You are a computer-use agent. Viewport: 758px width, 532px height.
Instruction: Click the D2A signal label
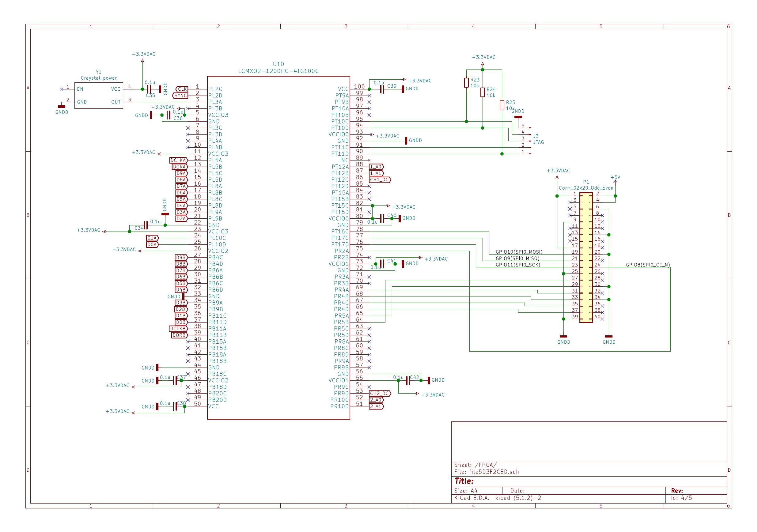(x=181, y=219)
